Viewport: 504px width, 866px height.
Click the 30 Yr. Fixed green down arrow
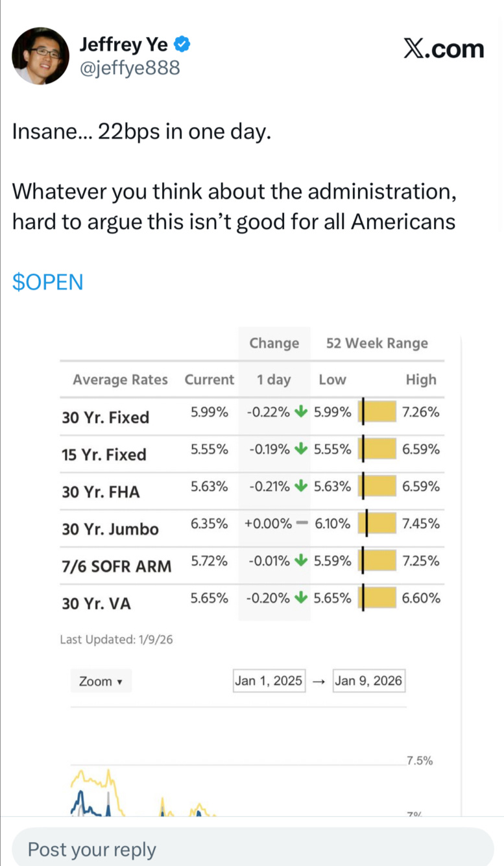click(300, 412)
